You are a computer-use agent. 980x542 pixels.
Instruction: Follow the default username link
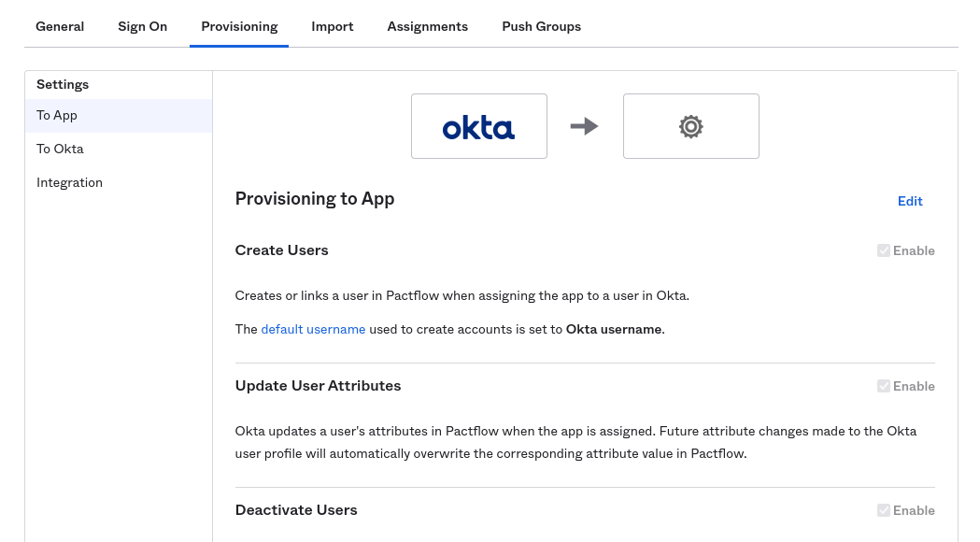click(x=313, y=329)
